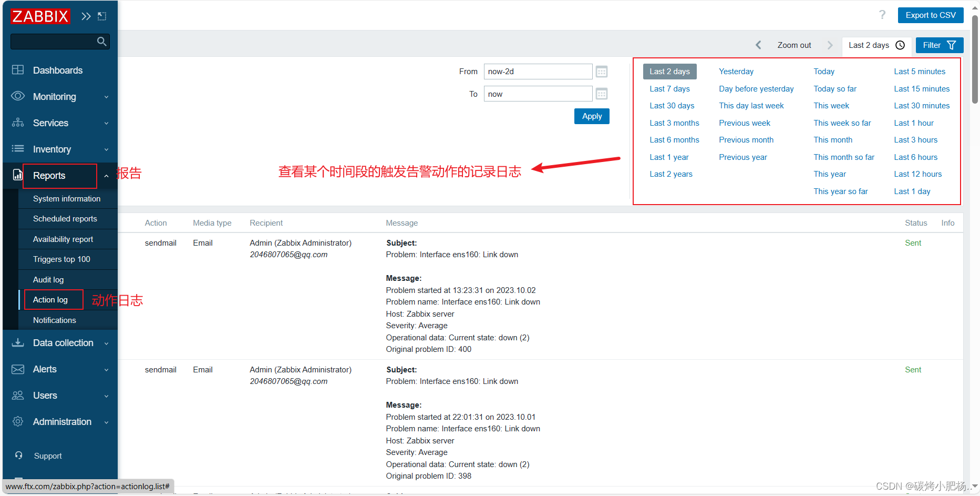Select Yesterday time range
This screenshot has width=980, height=496.
tap(736, 72)
